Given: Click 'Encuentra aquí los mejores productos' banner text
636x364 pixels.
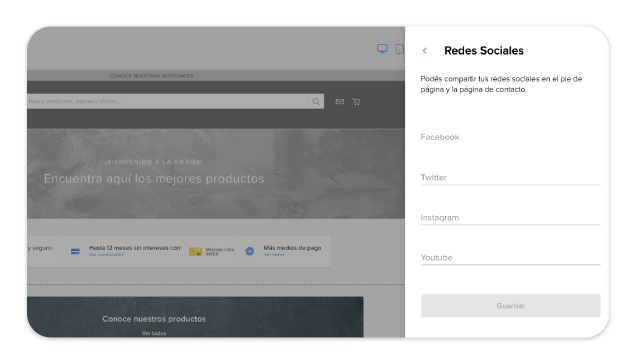Looking at the screenshot, I should tap(154, 179).
